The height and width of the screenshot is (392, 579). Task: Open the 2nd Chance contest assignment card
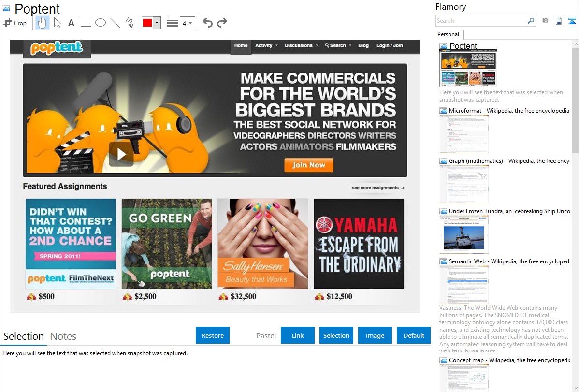click(71, 244)
